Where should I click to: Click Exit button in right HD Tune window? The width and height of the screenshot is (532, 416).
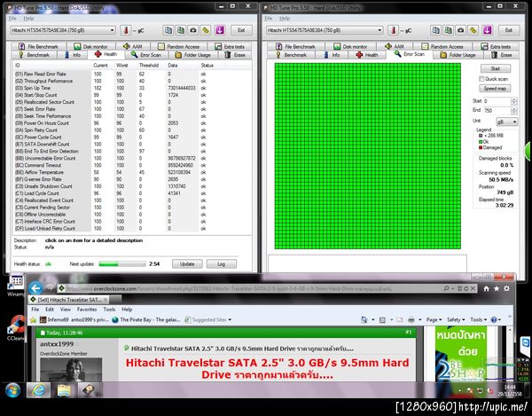509,30
